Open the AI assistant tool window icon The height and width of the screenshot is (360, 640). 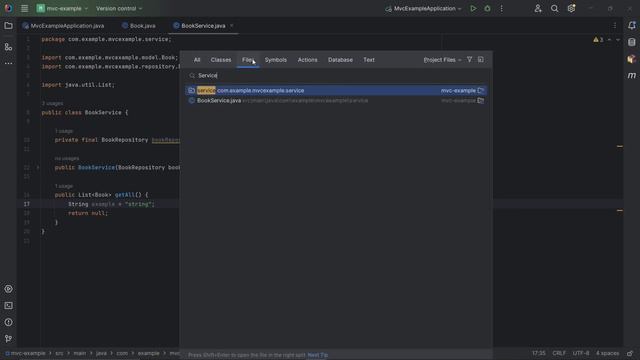(x=632, y=59)
